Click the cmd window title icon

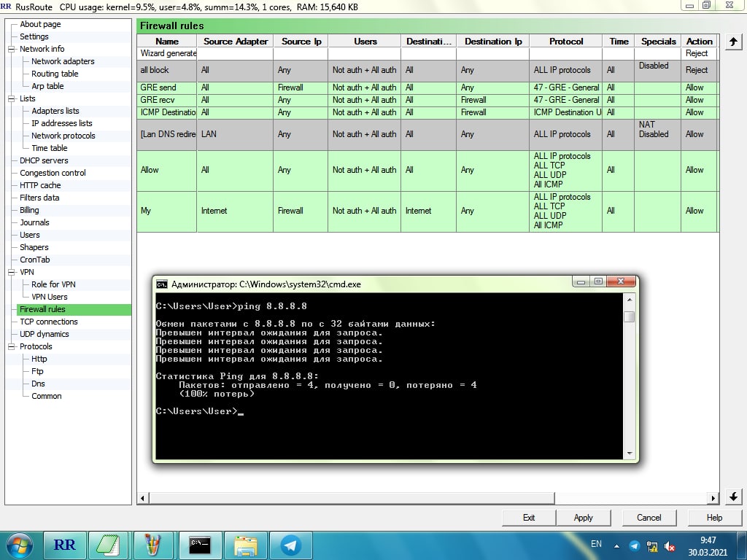pos(161,284)
